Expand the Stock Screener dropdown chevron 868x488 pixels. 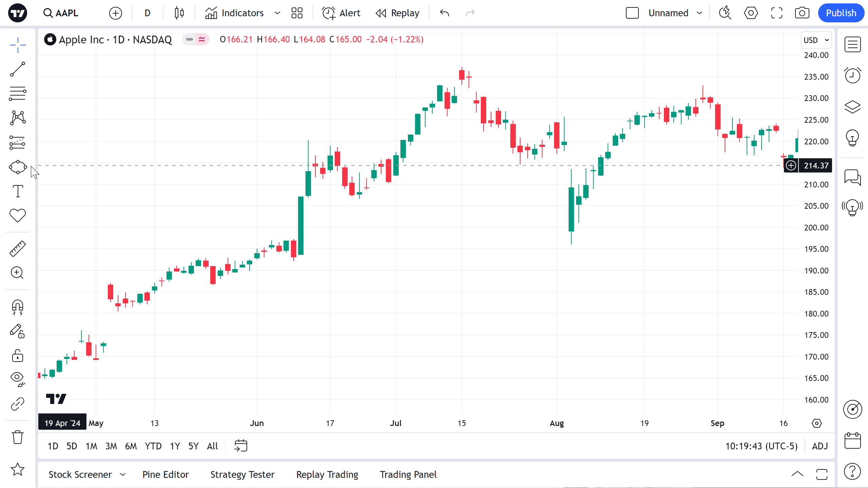[123, 474]
